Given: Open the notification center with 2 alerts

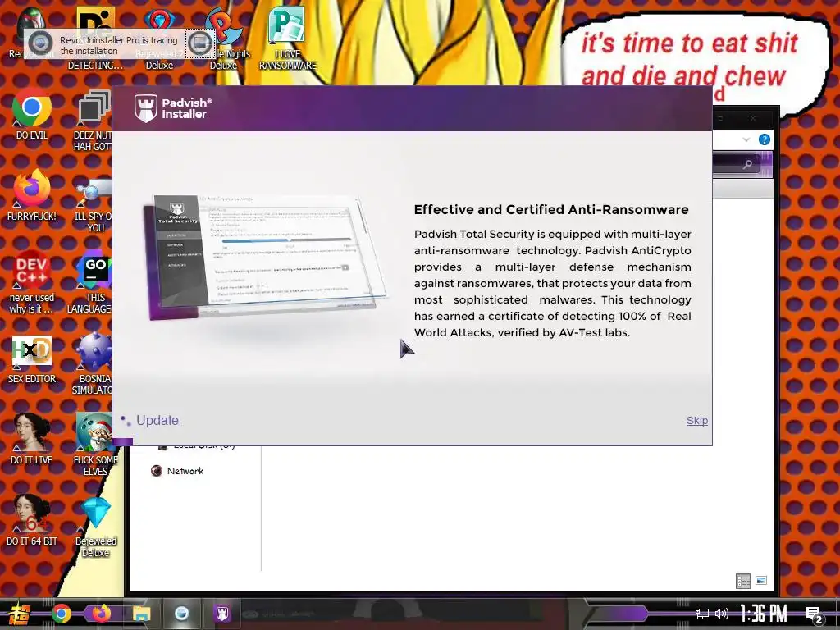Looking at the screenshot, I should [x=815, y=615].
